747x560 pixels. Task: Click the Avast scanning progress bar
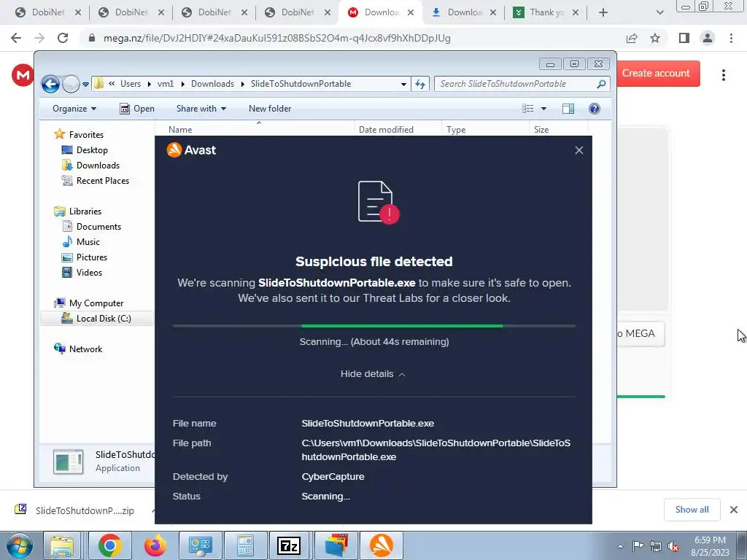[374, 326]
